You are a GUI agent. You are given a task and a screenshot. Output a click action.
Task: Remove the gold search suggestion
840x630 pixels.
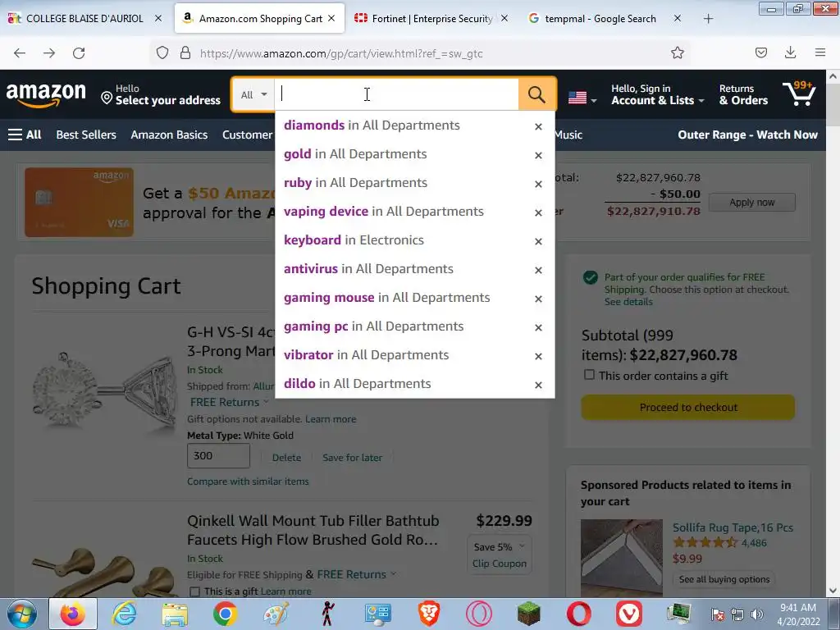538,155
